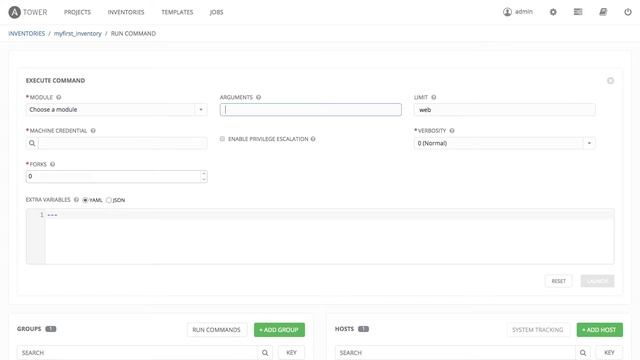
Task: Focus the Groups search field
Action: coord(138,353)
